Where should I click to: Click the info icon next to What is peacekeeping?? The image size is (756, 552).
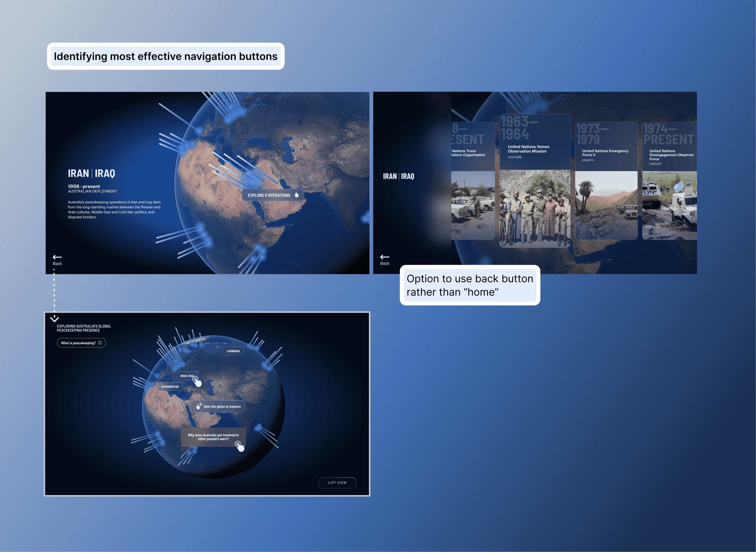click(100, 343)
